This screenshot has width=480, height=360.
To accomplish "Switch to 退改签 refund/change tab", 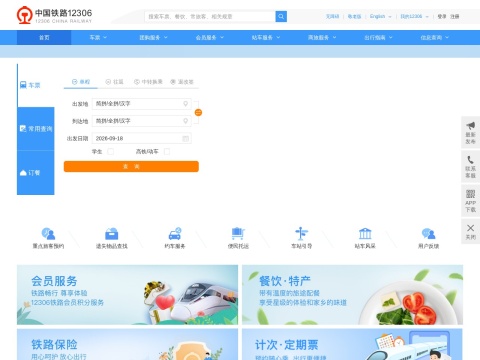I will [182, 82].
